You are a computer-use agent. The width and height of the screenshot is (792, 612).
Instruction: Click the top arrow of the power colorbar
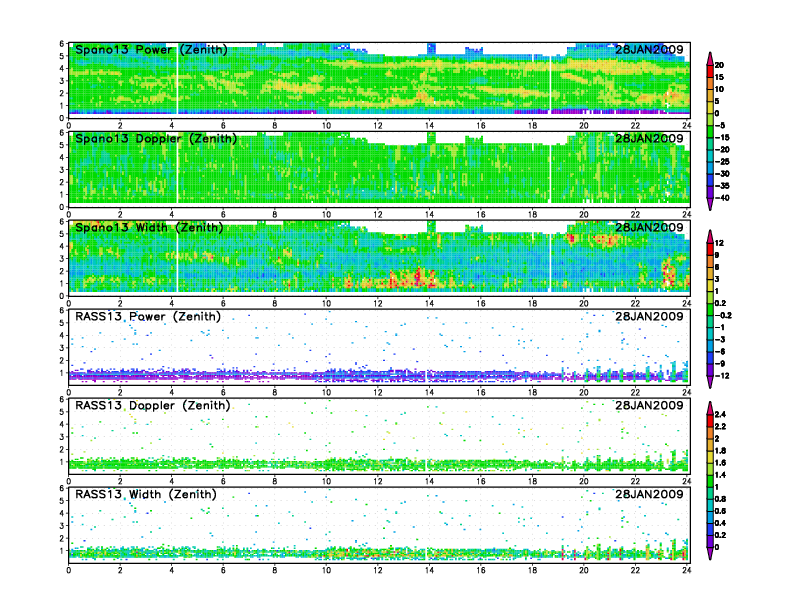pos(710,57)
